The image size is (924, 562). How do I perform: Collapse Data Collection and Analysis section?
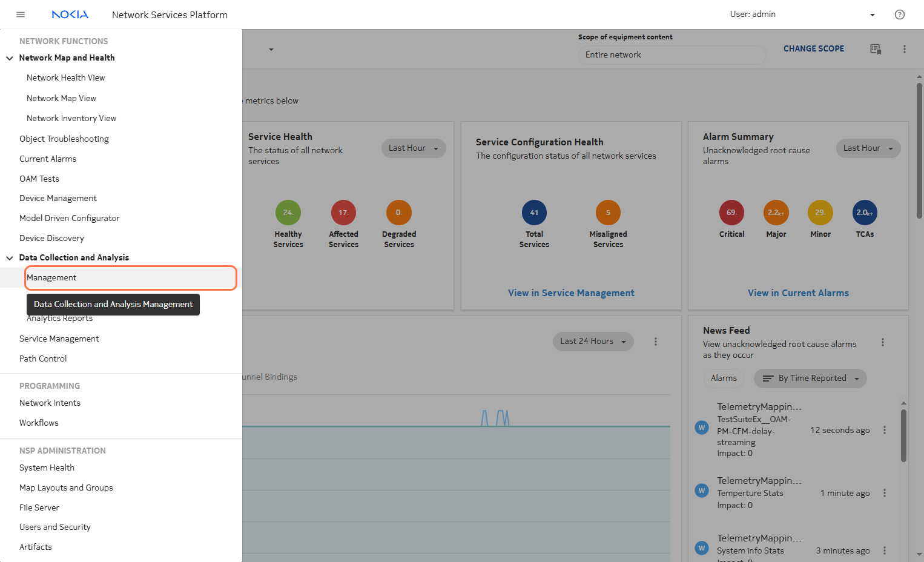coord(10,258)
